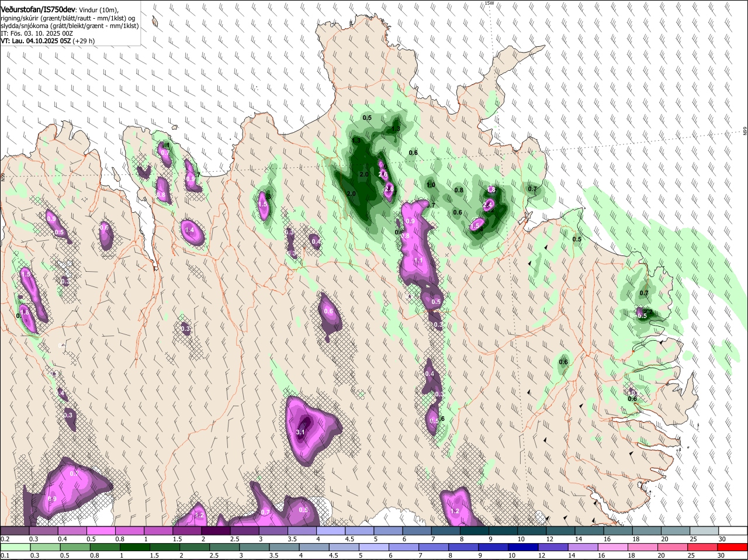
Task: Click the 14 label of the upper legend
Action: click(579, 539)
